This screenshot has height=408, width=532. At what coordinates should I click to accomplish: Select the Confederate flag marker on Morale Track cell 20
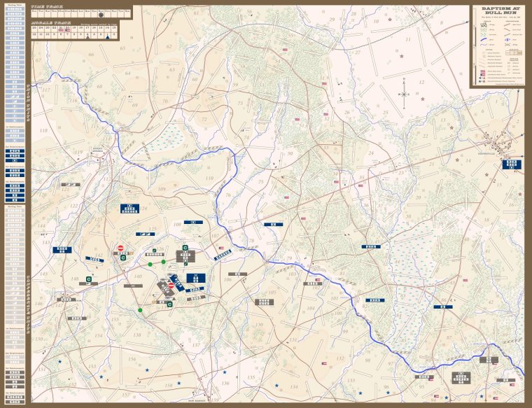click(67, 30)
